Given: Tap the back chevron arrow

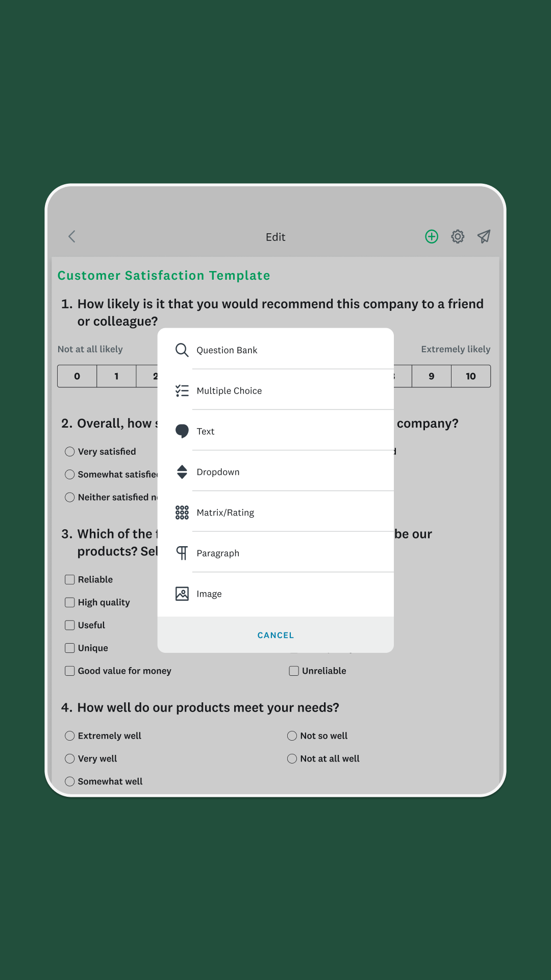Looking at the screenshot, I should 72,236.
